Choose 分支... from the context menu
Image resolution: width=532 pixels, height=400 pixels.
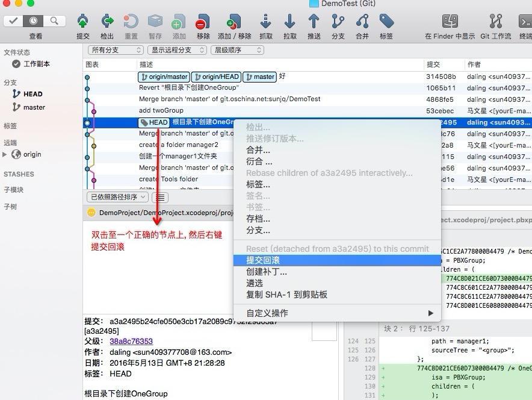click(337, 230)
